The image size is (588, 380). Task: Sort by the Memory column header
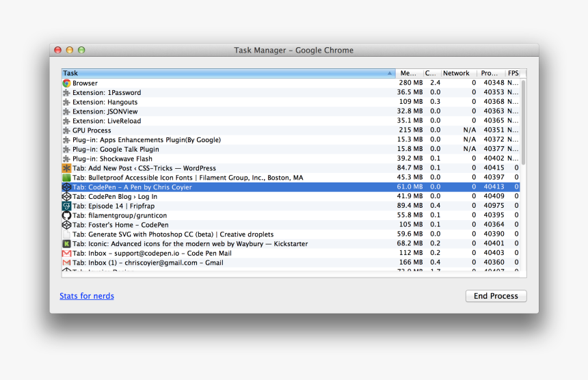(410, 73)
